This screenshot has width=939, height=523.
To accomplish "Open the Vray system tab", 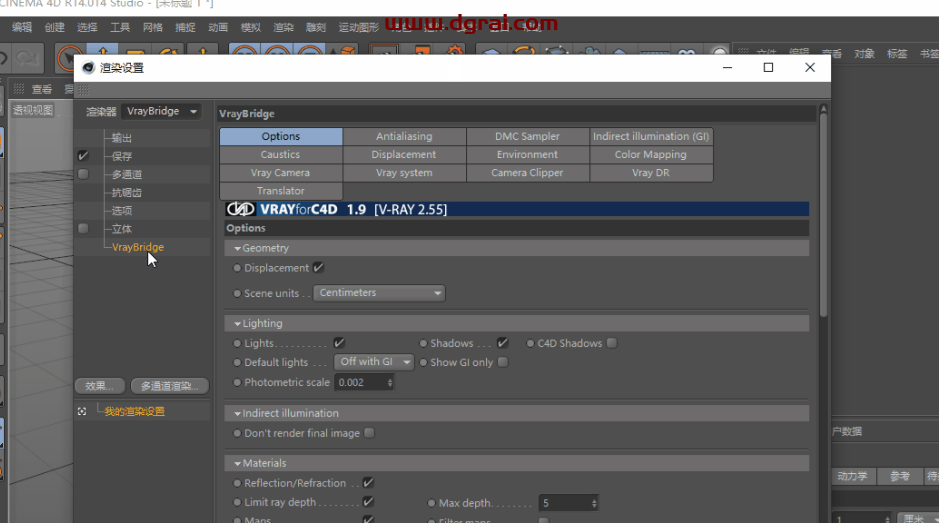I will point(404,173).
